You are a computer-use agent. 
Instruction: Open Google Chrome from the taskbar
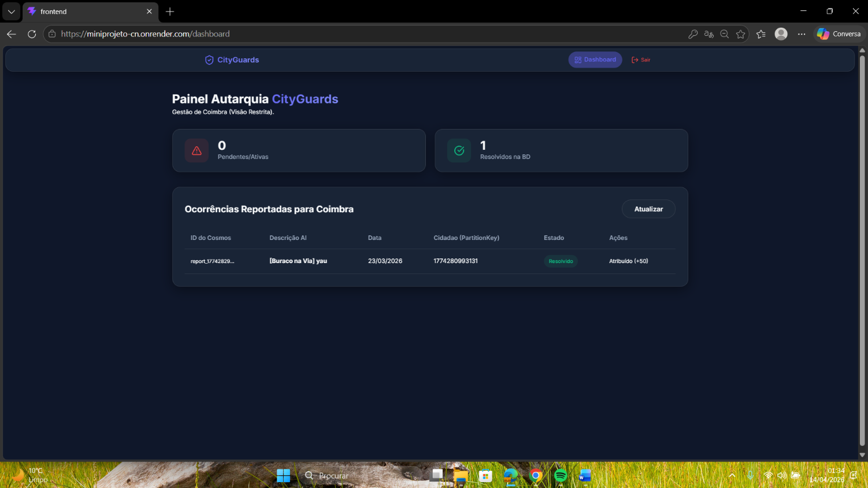point(536,475)
